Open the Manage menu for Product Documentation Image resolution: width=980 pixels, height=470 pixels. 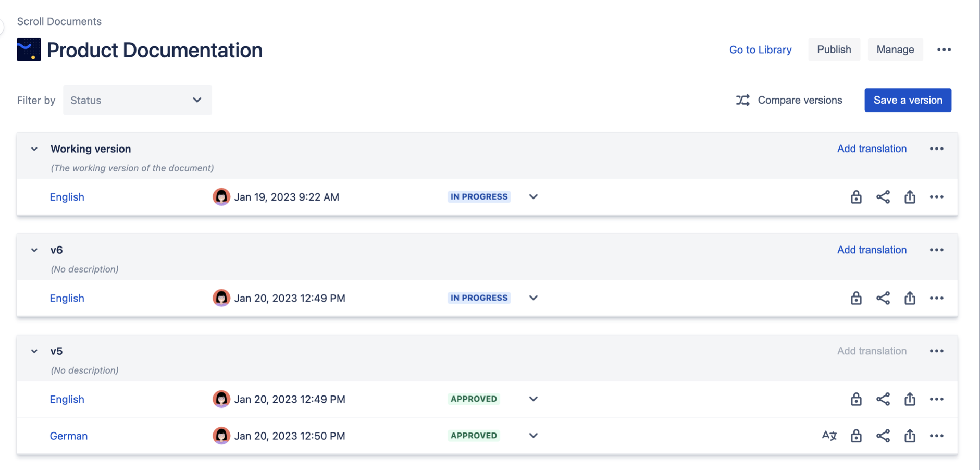click(x=895, y=50)
